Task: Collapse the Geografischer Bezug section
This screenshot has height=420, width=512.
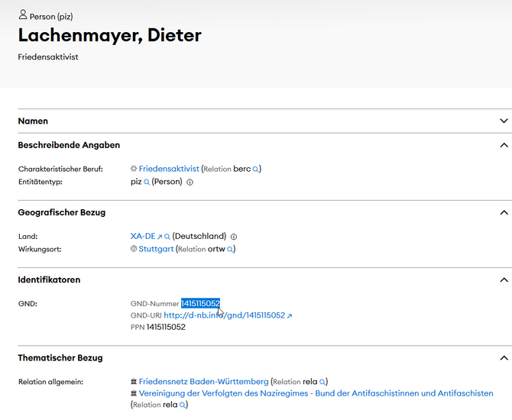Action: click(504, 213)
